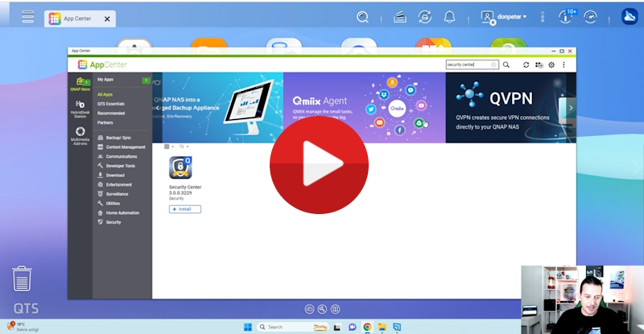Open the QTS desktop search magnifier

click(x=362, y=17)
